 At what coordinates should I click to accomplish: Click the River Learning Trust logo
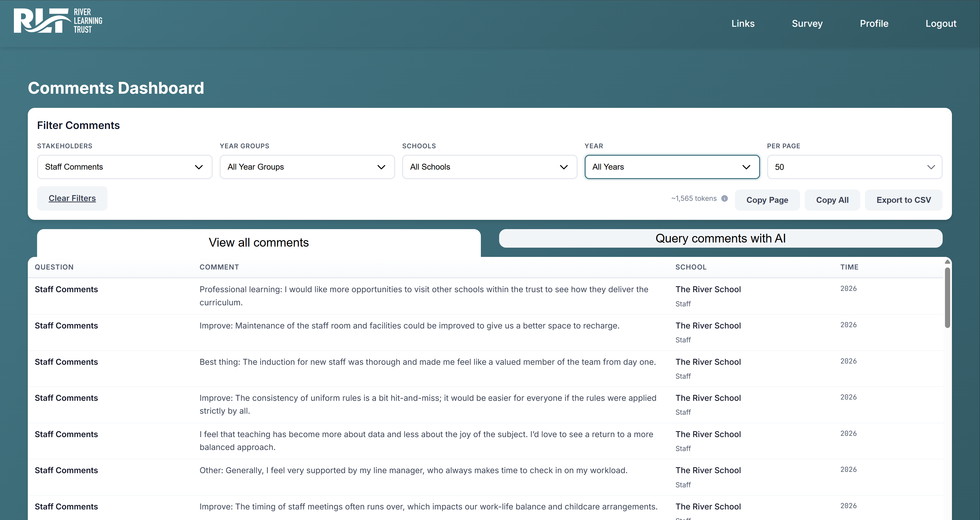click(x=58, y=21)
